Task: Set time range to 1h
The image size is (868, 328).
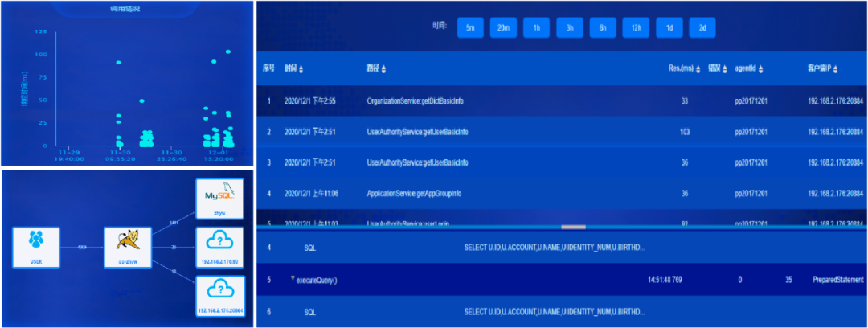Action: 536,28
